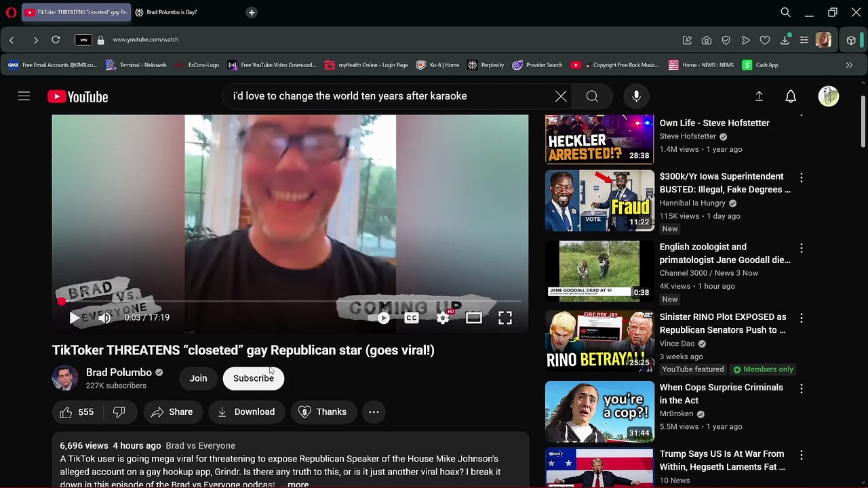The width and height of the screenshot is (868, 488).
Task: Open options for Trump Says US video
Action: click(802, 455)
